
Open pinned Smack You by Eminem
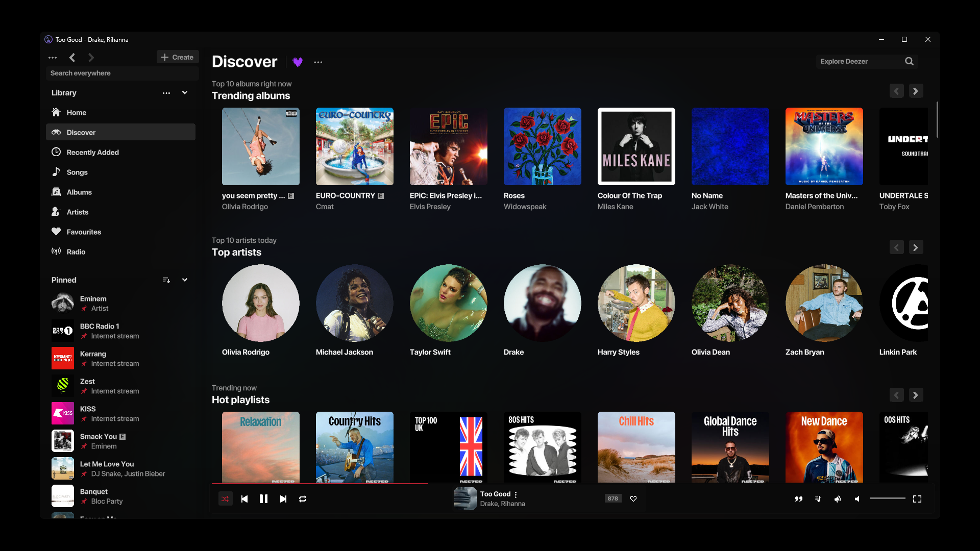click(120, 441)
